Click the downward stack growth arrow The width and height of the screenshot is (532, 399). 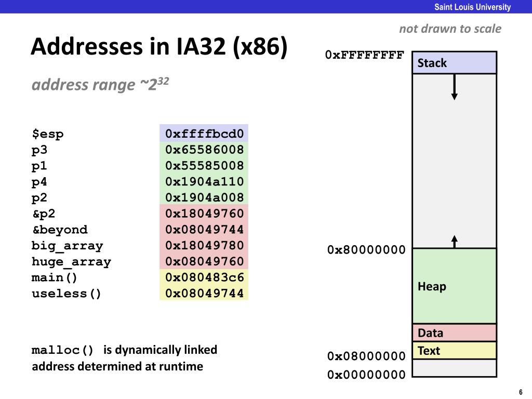tap(454, 87)
